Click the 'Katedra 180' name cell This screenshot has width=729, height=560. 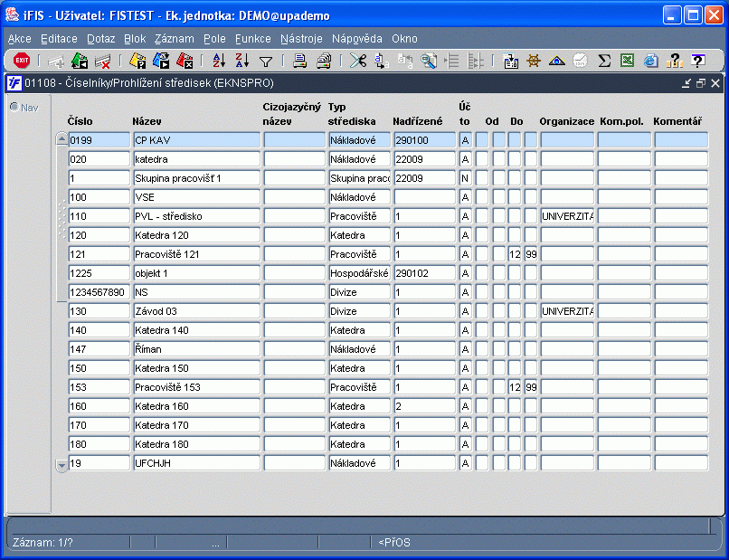[196, 444]
